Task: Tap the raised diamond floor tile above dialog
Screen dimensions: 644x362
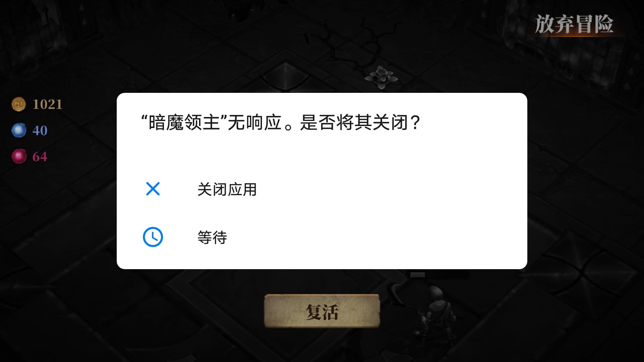Action: [285, 75]
